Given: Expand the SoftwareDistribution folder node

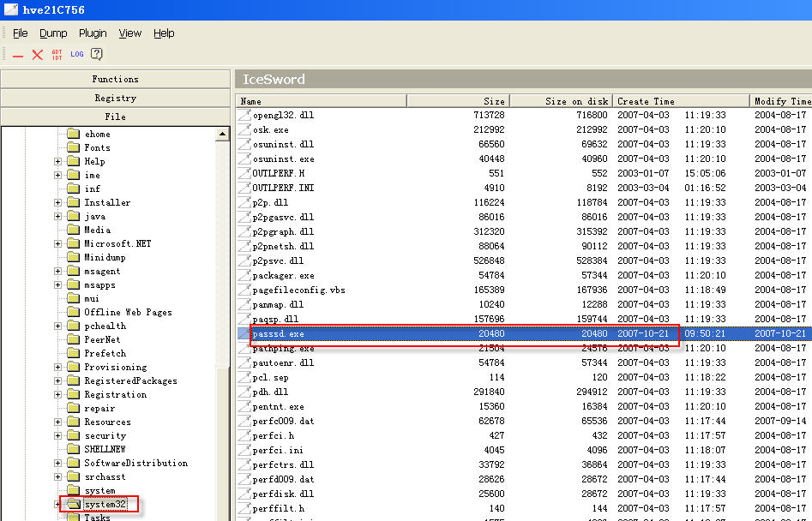Looking at the screenshot, I should (57, 464).
